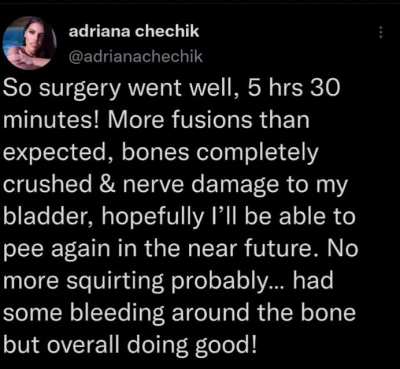Screen dimensions: 400x369
Task: Select the line 'minutes! More fusions than'
Action: [157, 122]
